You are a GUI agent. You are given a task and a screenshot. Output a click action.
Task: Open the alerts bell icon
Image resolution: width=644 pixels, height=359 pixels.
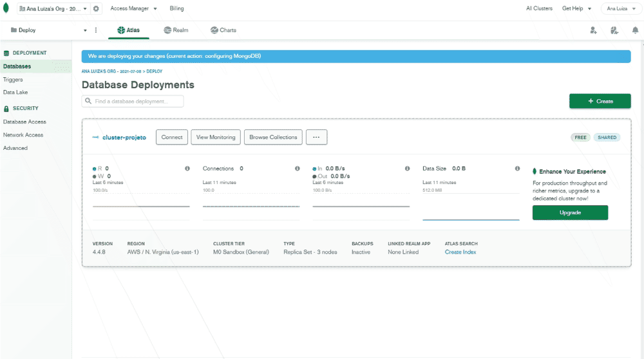tap(635, 30)
